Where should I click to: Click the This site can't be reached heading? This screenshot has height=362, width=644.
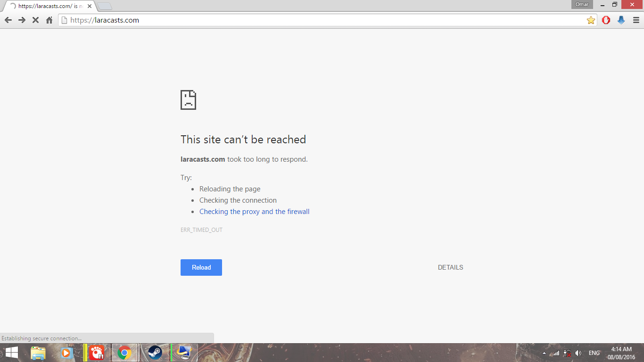coord(243,140)
